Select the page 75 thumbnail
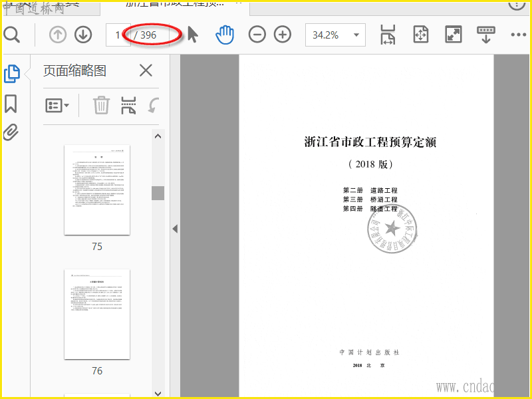532x399 pixels. click(97, 190)
